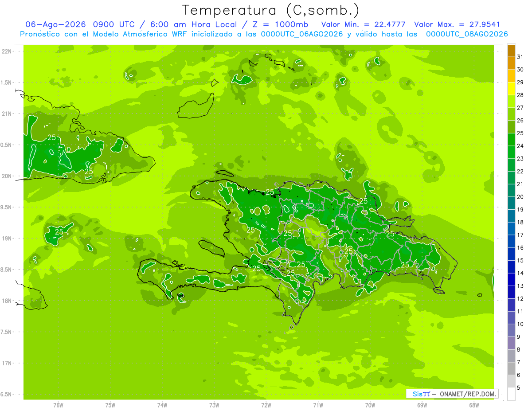The image size is (532, 411).
Task: Click the "Valor Max. = 27.9541" text
Action: tap(457, 24)
